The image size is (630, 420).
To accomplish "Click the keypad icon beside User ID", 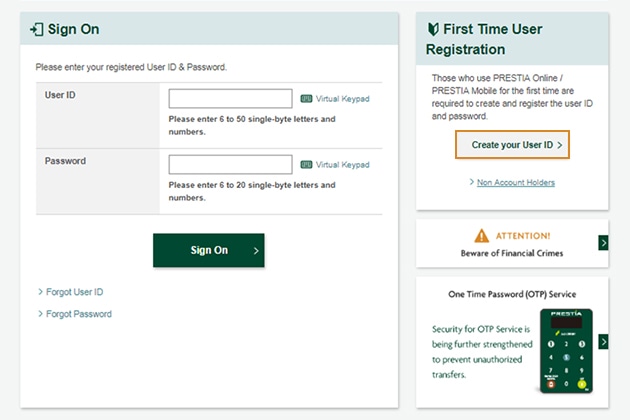I will pos(306,98).
